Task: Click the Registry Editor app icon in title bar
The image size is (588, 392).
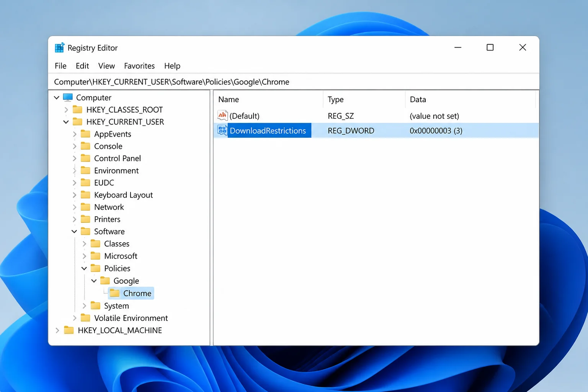Action: click(x=59, y=47)
